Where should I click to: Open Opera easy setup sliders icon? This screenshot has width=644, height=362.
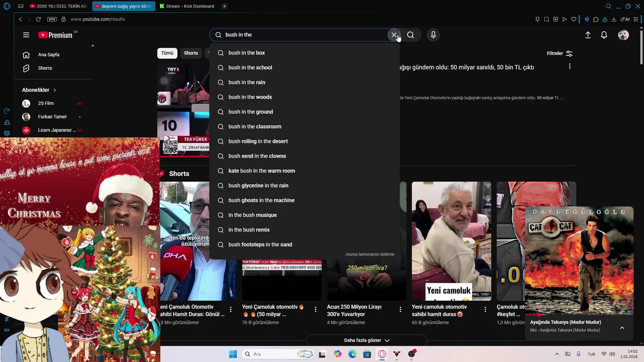pos(636,19)
